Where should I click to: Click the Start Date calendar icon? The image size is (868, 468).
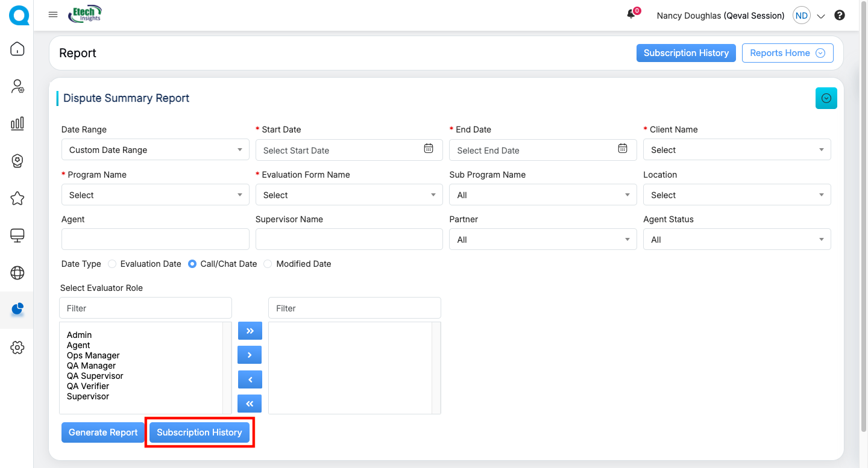429,149
